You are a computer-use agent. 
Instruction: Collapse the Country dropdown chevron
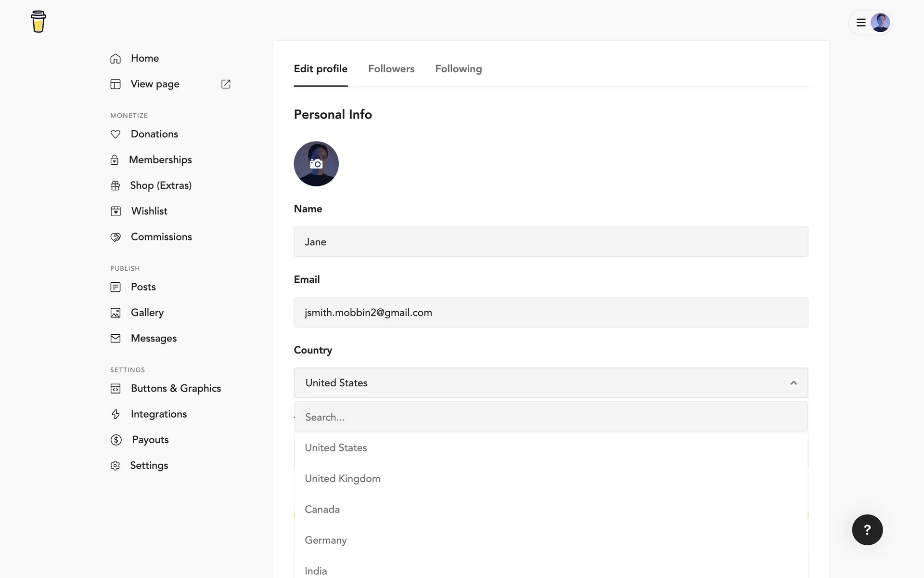pyautogui.click(x=794, y=383)
